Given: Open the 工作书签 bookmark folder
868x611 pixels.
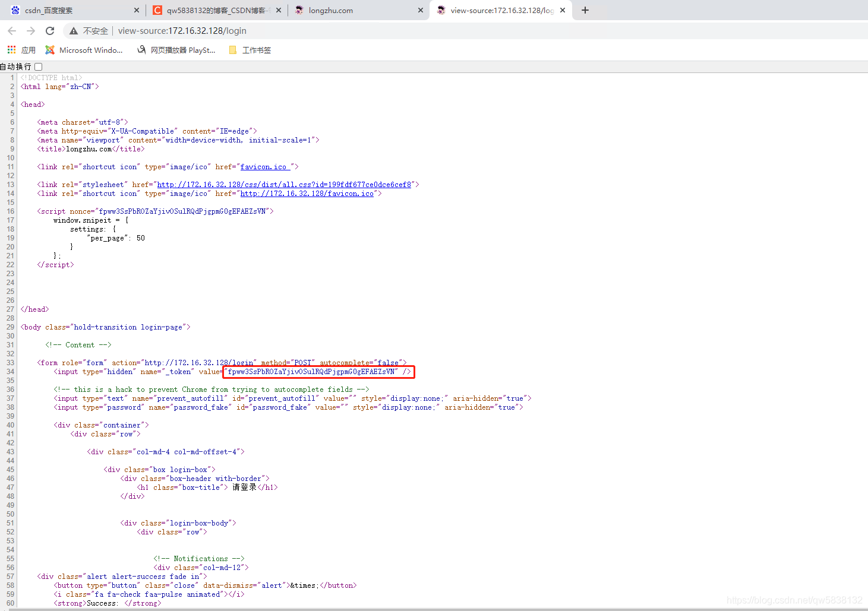Looking at the screenshot, I should tap(250, 50).
